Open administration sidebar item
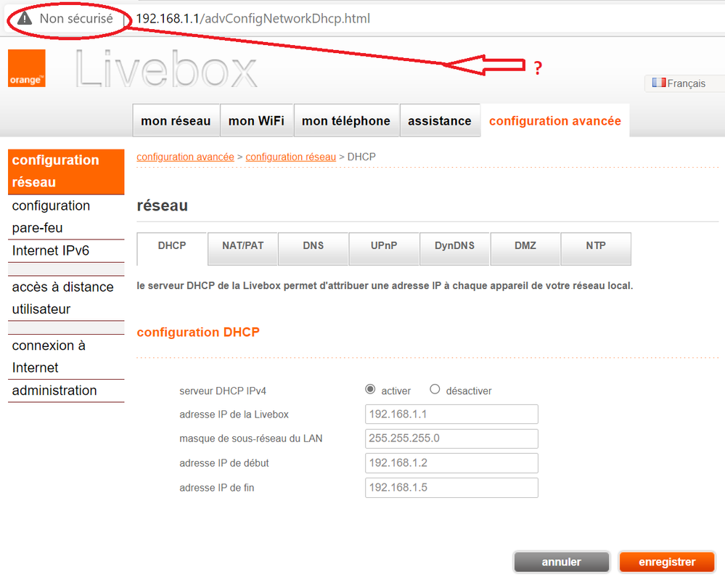The height and width of the screenshot is (588, 725). [66, 391]
